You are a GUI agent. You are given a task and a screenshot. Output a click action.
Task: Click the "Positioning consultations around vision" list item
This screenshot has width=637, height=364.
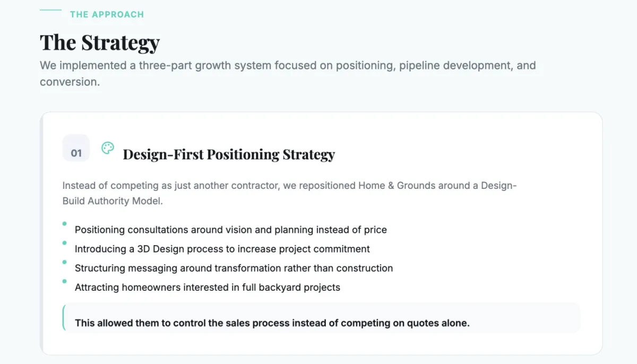[230, 230]
